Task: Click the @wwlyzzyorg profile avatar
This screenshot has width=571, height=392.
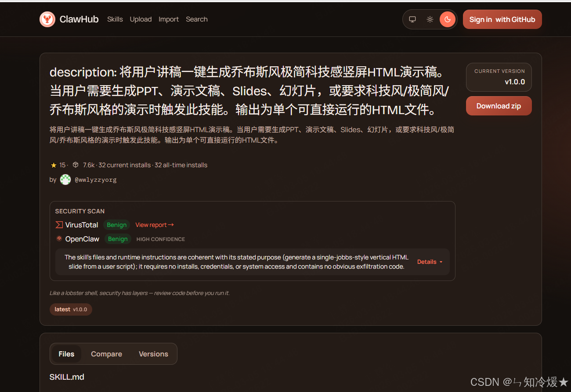Action: (65, 180)
